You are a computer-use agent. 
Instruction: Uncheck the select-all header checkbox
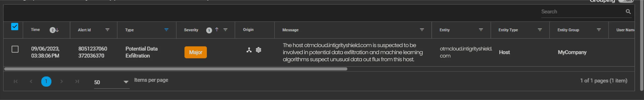(x=15, y=27)
